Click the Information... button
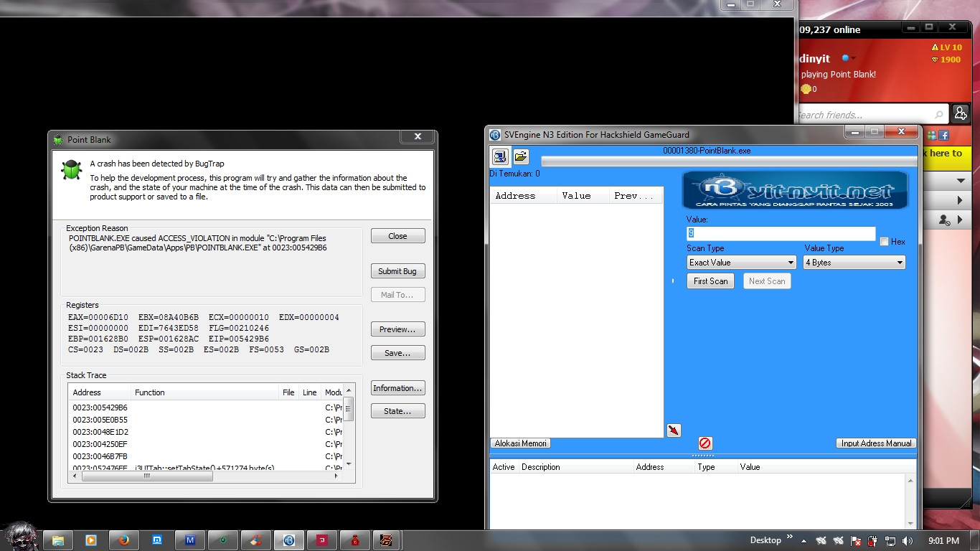 [398, 388]
